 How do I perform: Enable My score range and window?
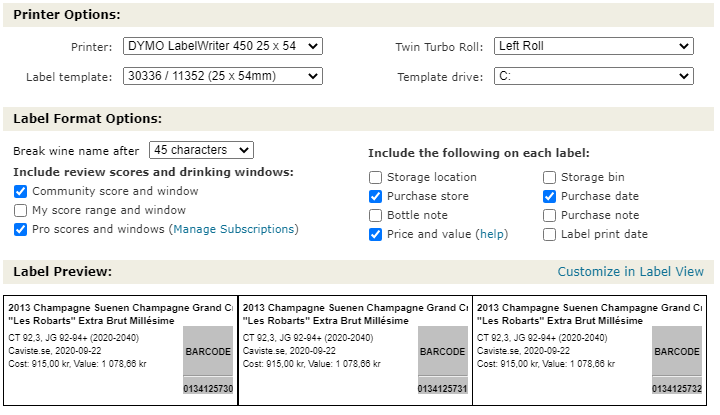click(x=20, y=210)
